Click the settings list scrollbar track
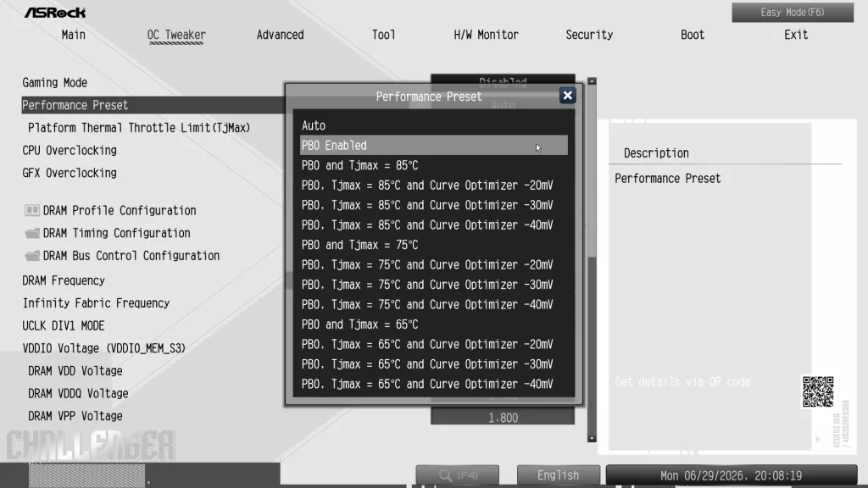This screenshot has height=488, width=868. 592,260
